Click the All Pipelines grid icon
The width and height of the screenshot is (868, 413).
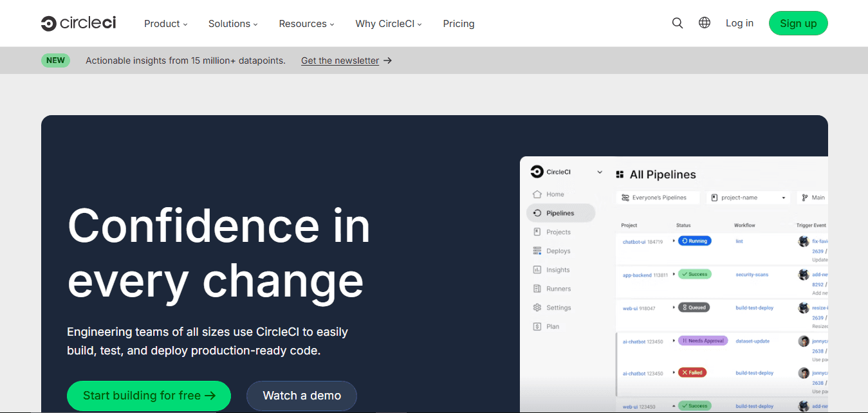620,174
